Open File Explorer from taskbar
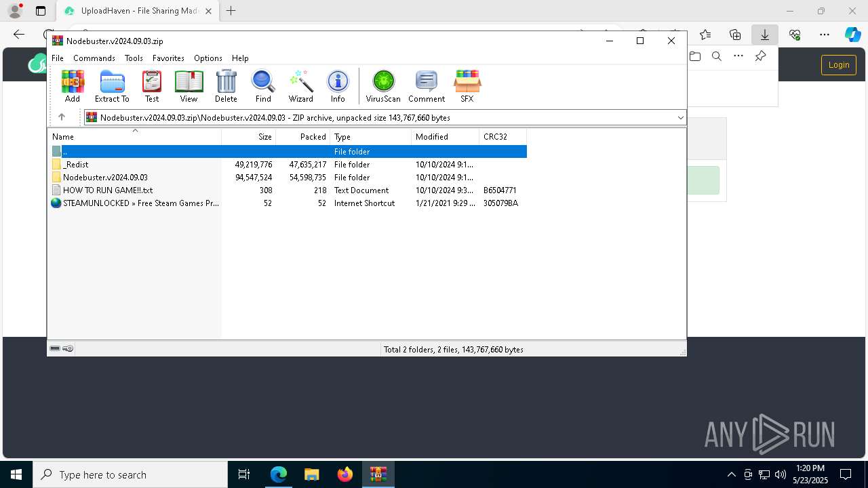868x488 pixels. click(312, 474)
